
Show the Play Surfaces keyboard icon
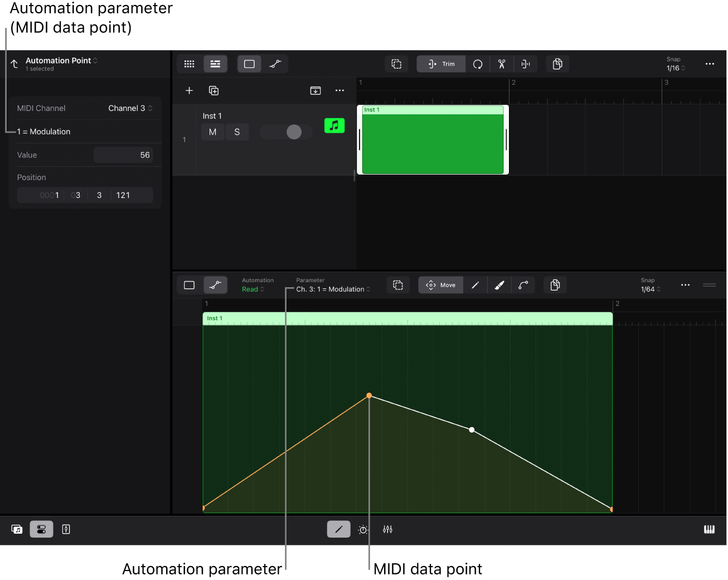click(x=709, y=529)
